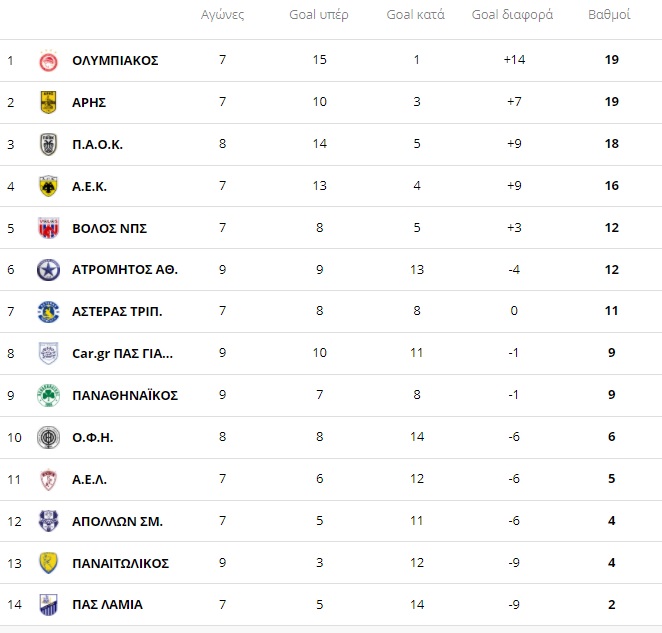The image size is (662, 633).
Task: Sort by the Βαθμοί column header
Action: point(609,15)
